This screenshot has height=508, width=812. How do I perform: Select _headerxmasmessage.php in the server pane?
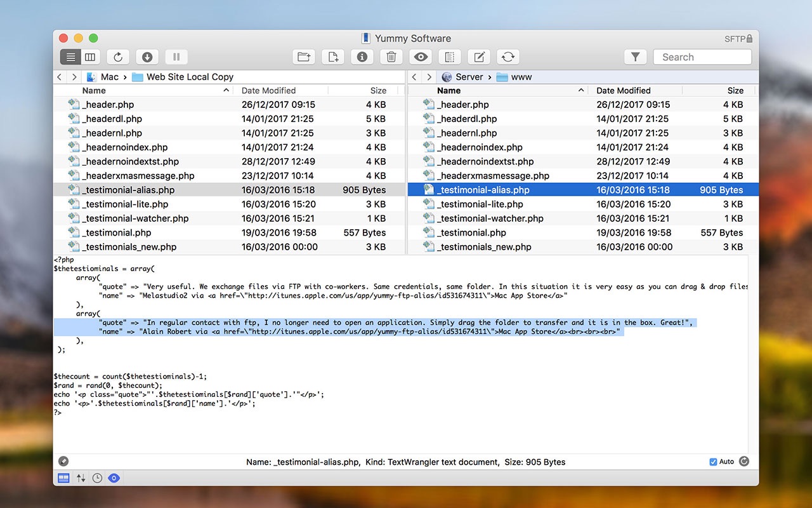tap(583, 176)
